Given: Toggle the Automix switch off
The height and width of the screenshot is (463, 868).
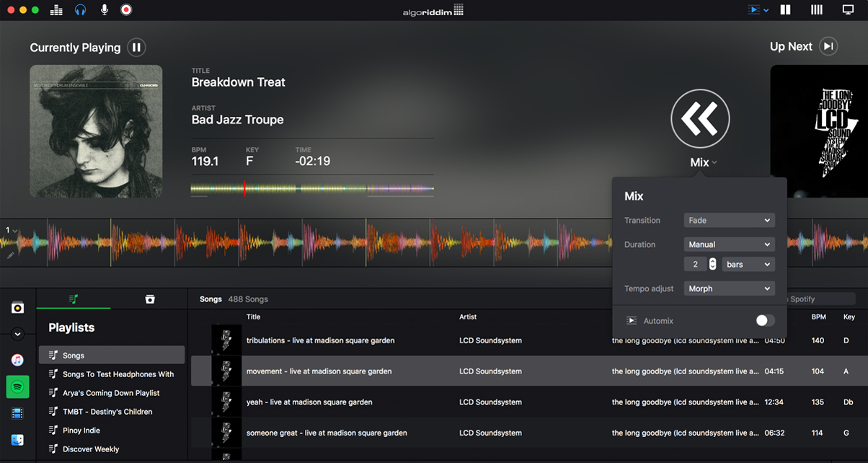Looking at the screenshot, I should [764, 320].
